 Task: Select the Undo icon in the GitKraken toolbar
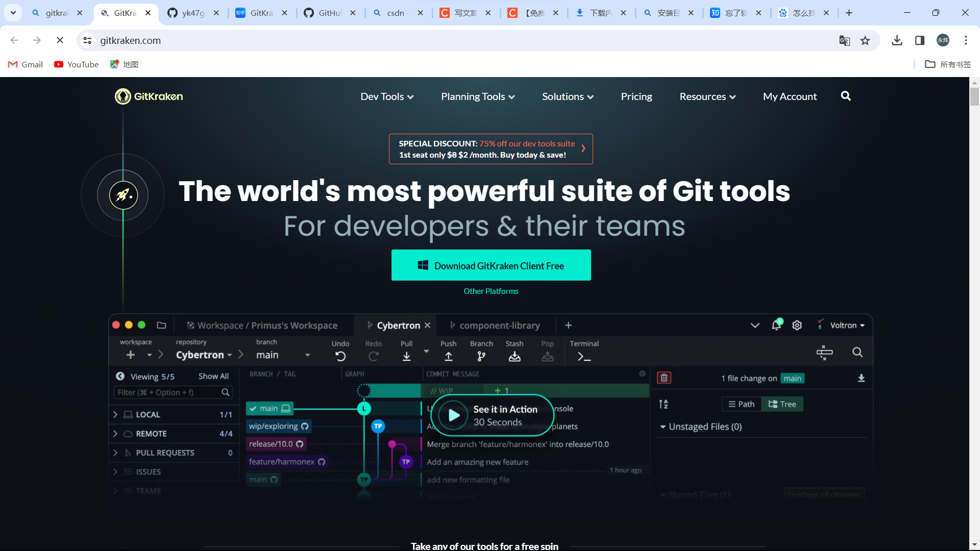pyautogui.click(x=340, y=356)
